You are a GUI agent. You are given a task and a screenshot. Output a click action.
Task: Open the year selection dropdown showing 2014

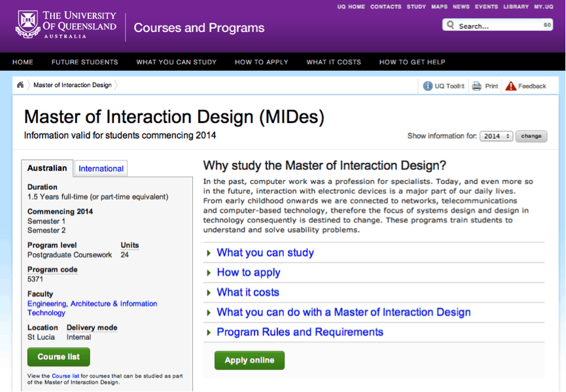coord(496,136)
